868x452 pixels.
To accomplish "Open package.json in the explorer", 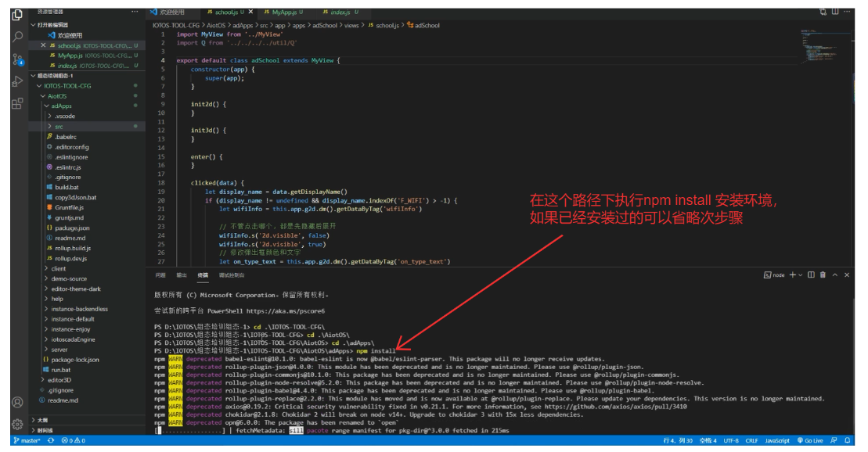I will click(72, 228).
